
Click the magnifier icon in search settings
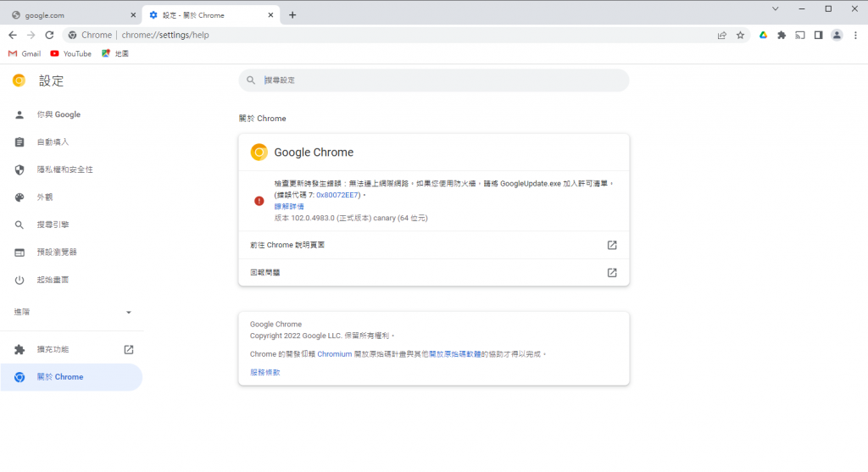tap(251, 81)
